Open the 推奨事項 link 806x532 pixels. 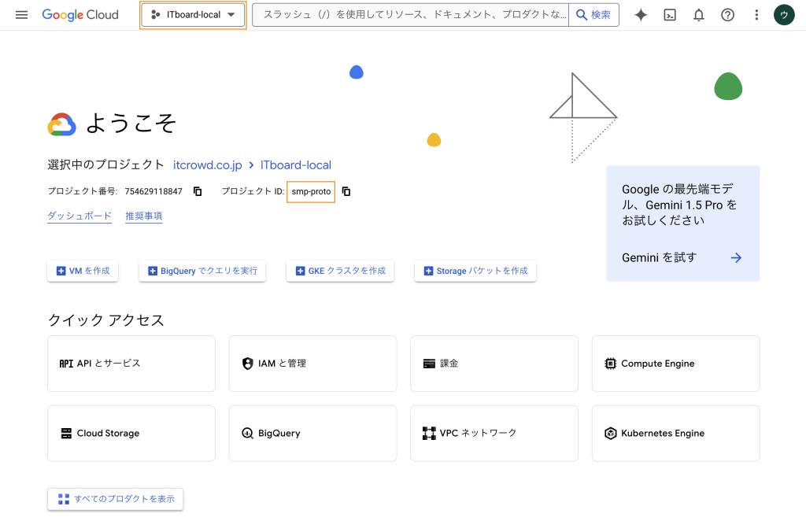(143, 216)
